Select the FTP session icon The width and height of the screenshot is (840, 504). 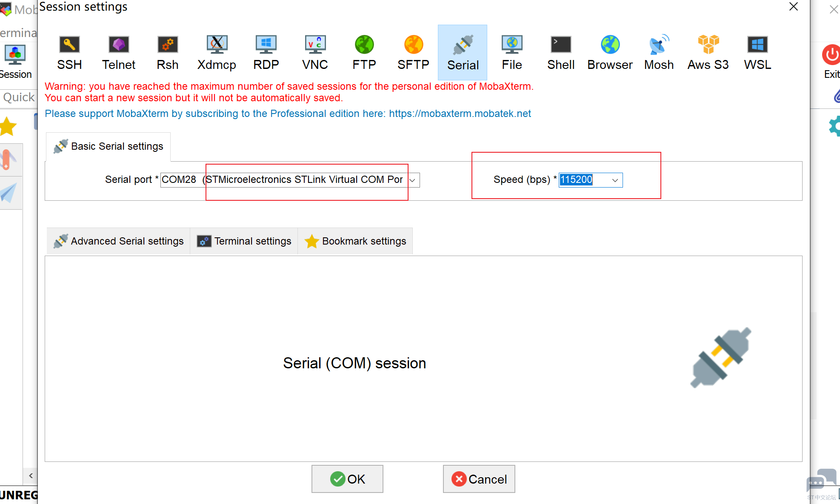tap(364, 53)
